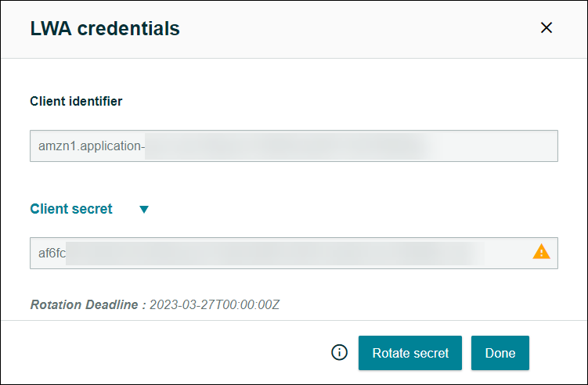The image size is (588, 385).
Task: Click blank space right of the Client secret triangle
Action: click(x=352, y=209)
